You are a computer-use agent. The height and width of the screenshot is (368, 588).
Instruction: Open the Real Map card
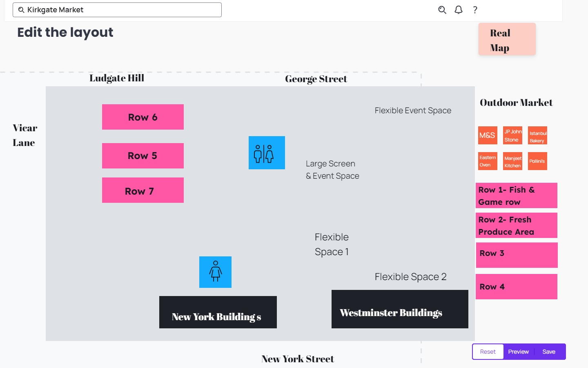coord(507,40)
